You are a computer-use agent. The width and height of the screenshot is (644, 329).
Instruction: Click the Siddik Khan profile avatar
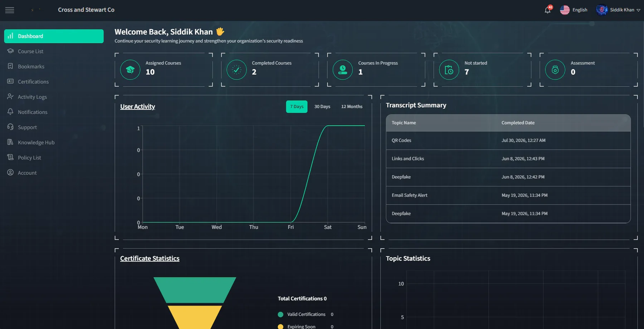(x=602, y=10)
